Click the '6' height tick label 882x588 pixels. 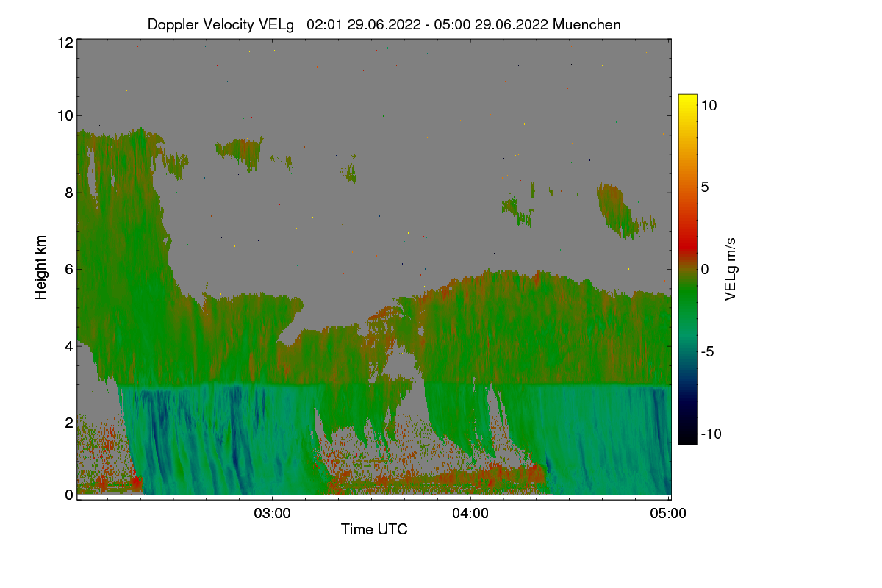pos(68,269)
